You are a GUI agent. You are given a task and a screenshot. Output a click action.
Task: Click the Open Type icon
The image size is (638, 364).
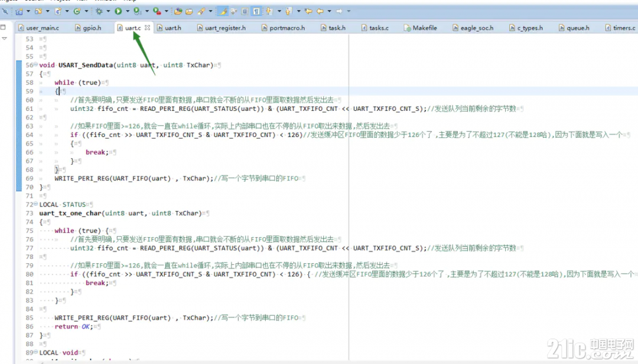178,11
